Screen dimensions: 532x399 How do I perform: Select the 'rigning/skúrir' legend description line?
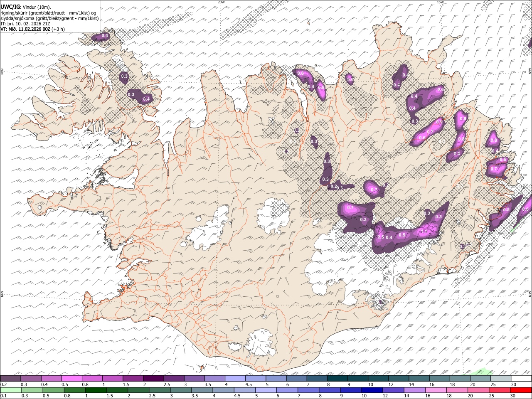click(x=49, y=13)
